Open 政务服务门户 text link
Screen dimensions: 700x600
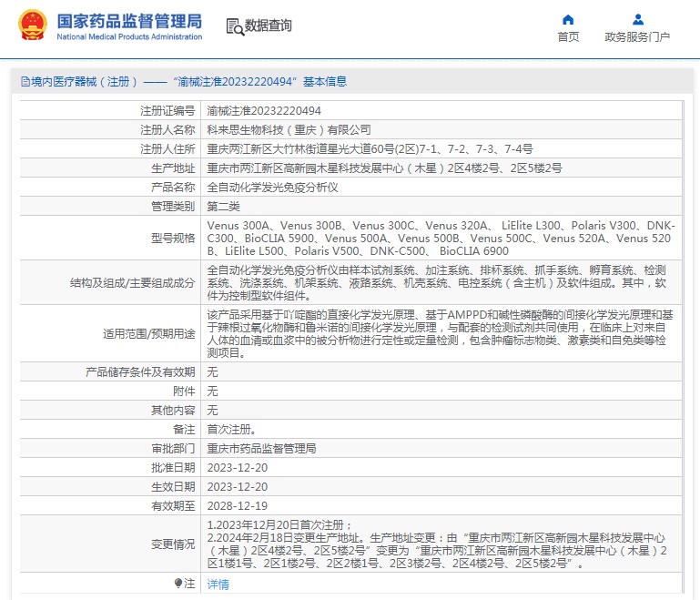[x=637, y=37]
